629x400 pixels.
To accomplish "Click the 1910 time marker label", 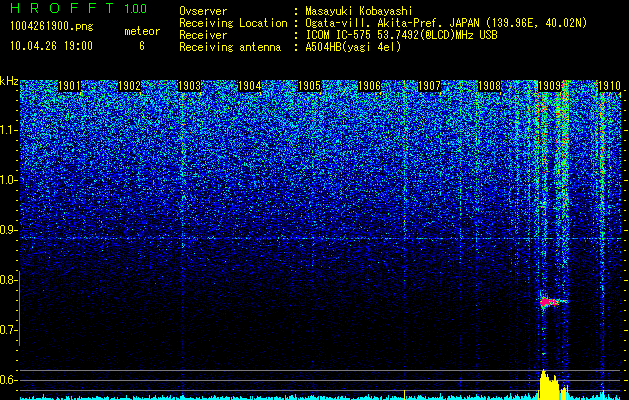I will coord(610,86).
